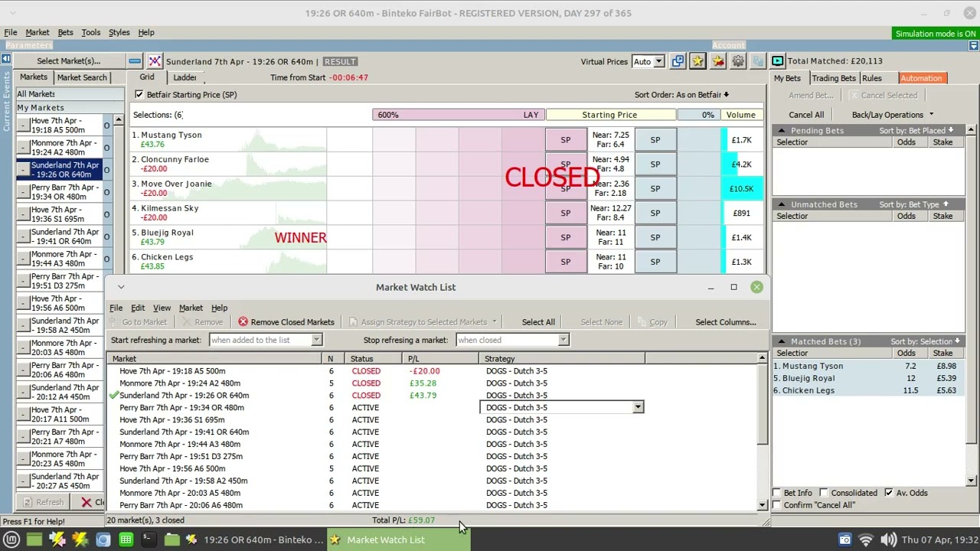Click the overlapping windows icon near Virtual Prices
Image resolution: width=980 pixels, height=551 pixels.
click(678, 61)
